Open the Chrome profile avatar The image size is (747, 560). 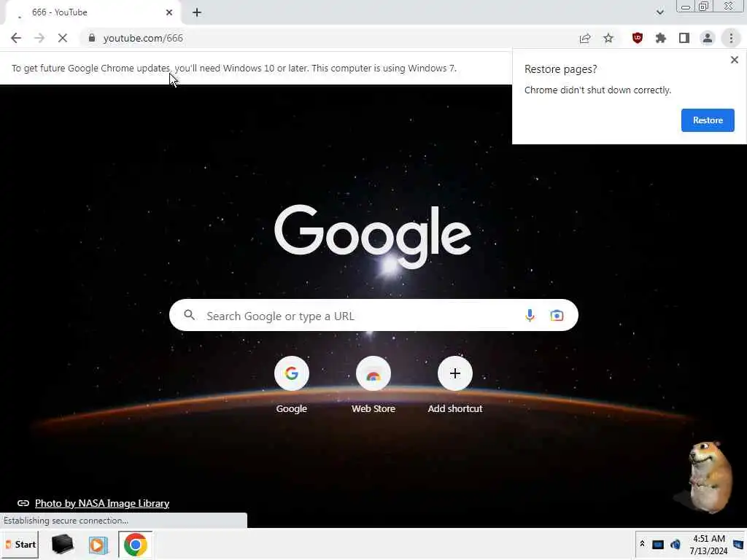[x=708, y=38]
